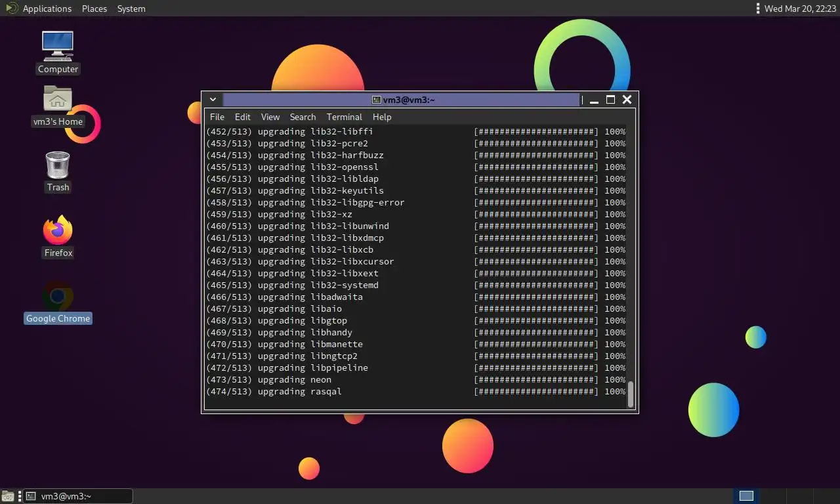This screenshot has width=840, height=504.
Task: Click the line upgrading lib32-libxcb
Action: point(415,249)
